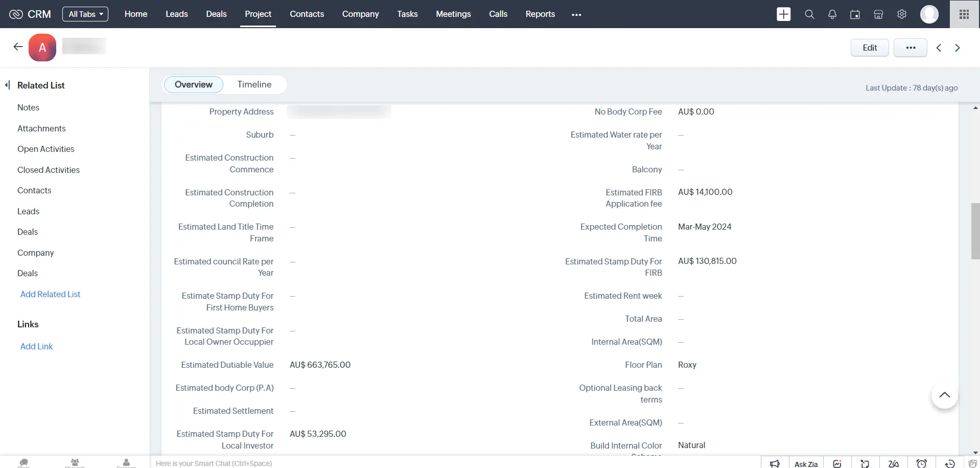Image resolution: width=980 pixels, height=468 pixels.
Task: Open CRM settings via the gear icon
Action: click(x=901, y=14)
